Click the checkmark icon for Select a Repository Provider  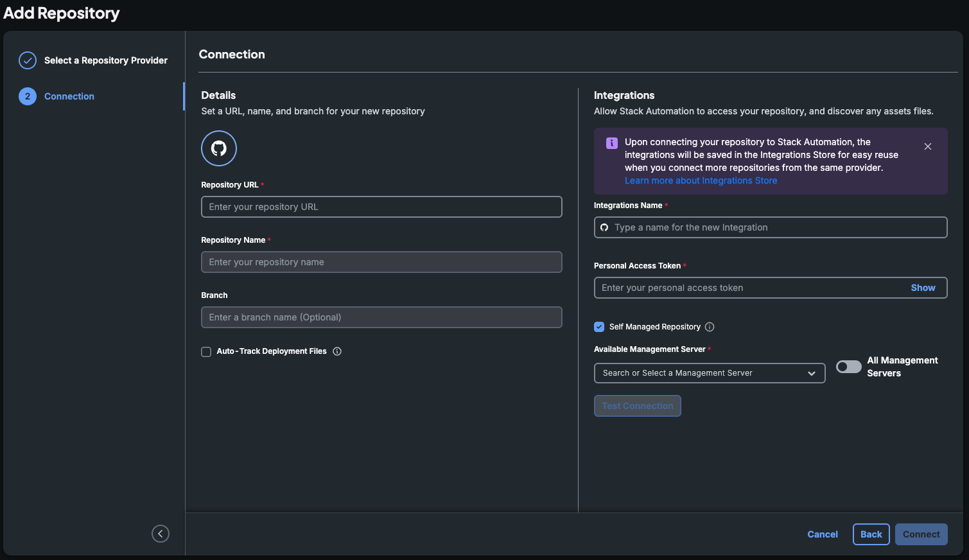28,60
